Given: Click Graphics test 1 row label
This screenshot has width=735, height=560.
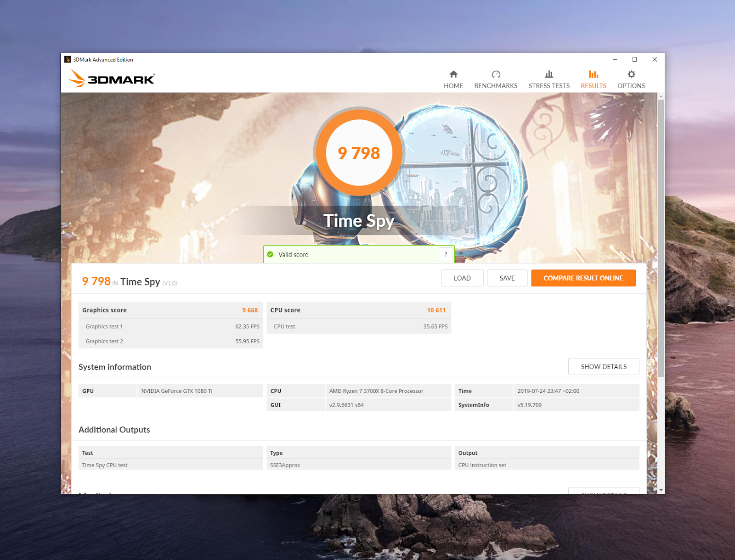Looking at the screenshot, I should pos(104,327).
